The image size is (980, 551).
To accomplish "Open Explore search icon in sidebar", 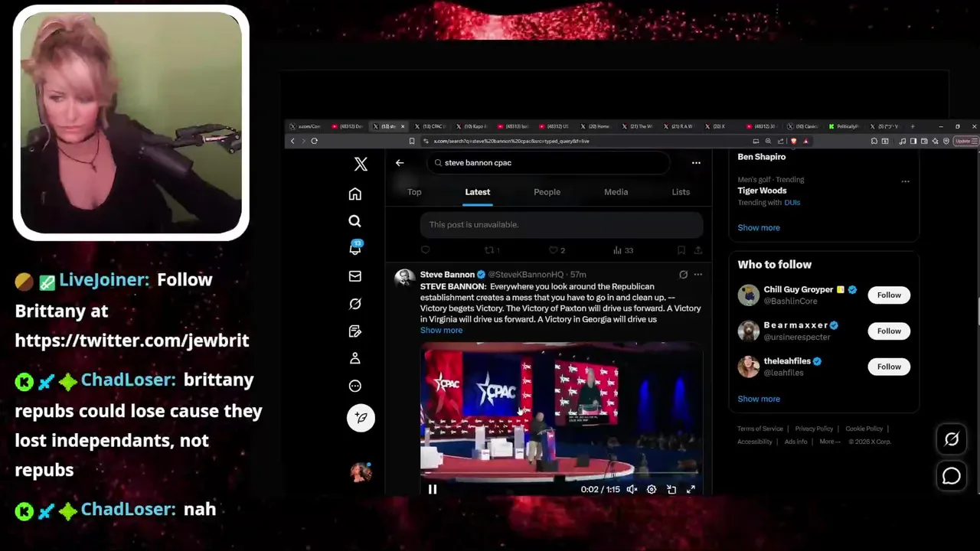I will click(354, 221).
